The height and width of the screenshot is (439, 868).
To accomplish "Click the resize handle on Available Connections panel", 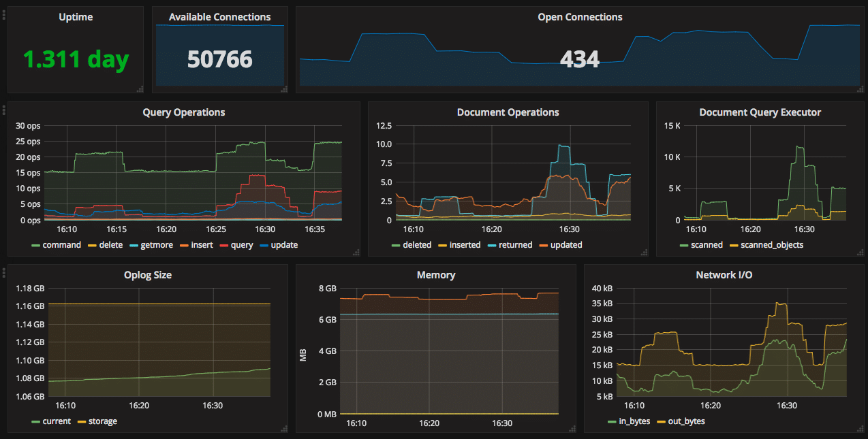I will [284, 88].
